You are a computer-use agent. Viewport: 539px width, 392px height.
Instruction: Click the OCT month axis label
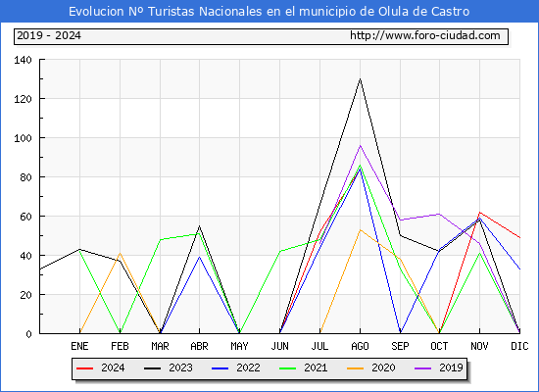point(439,346)
